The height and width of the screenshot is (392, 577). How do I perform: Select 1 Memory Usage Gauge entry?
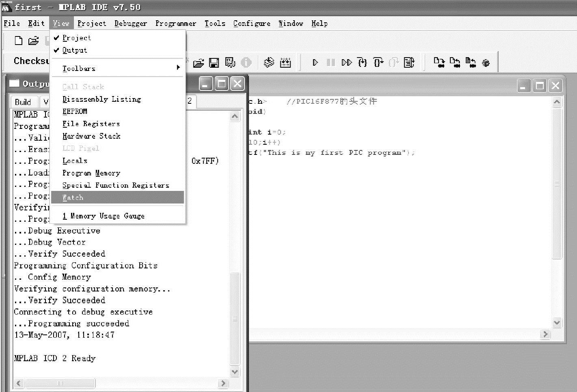(118, 216)
